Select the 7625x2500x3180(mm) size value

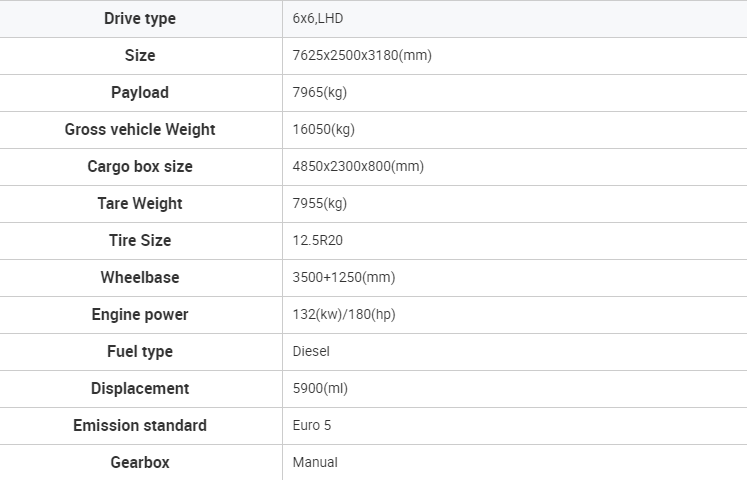(x=362, y=56)
